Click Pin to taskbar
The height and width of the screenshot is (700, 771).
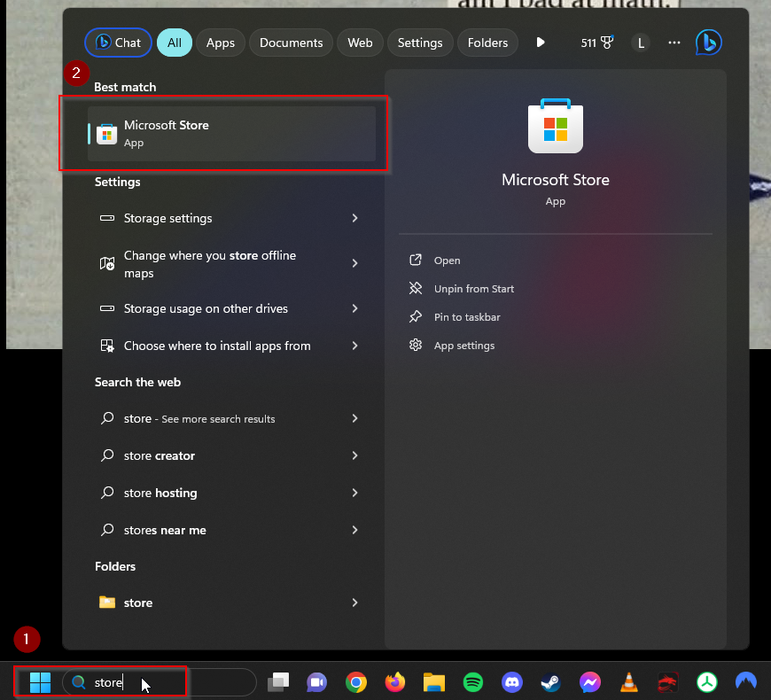tap(467, 317)
